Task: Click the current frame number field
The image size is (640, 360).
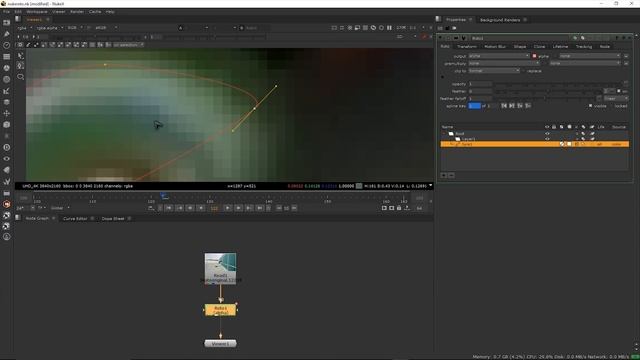Action: pos(214,208)
